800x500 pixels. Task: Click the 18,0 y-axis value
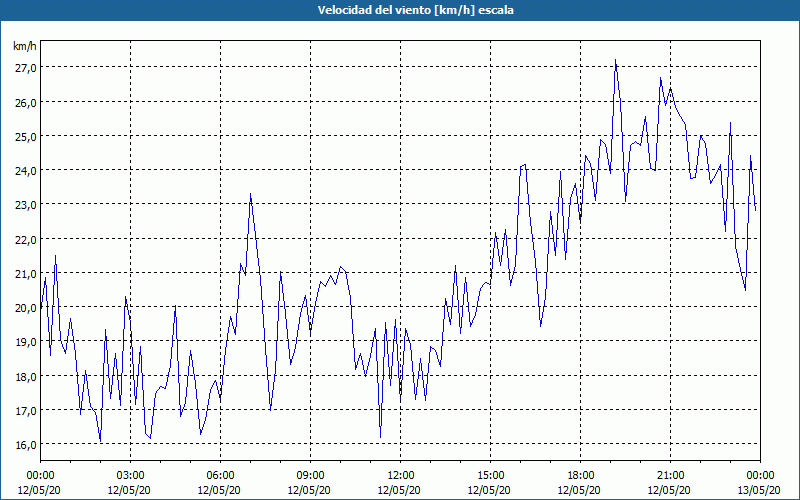(x=24, y=377)
